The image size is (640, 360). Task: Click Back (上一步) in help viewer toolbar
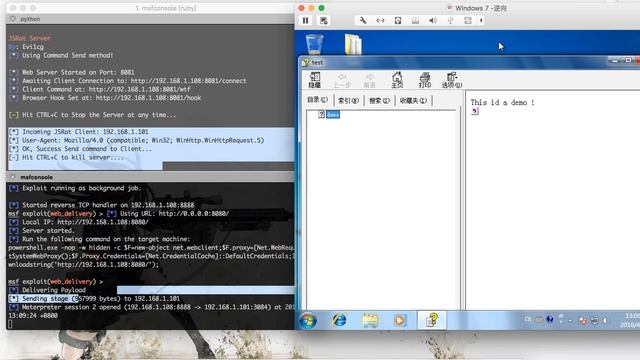point(342,80)
